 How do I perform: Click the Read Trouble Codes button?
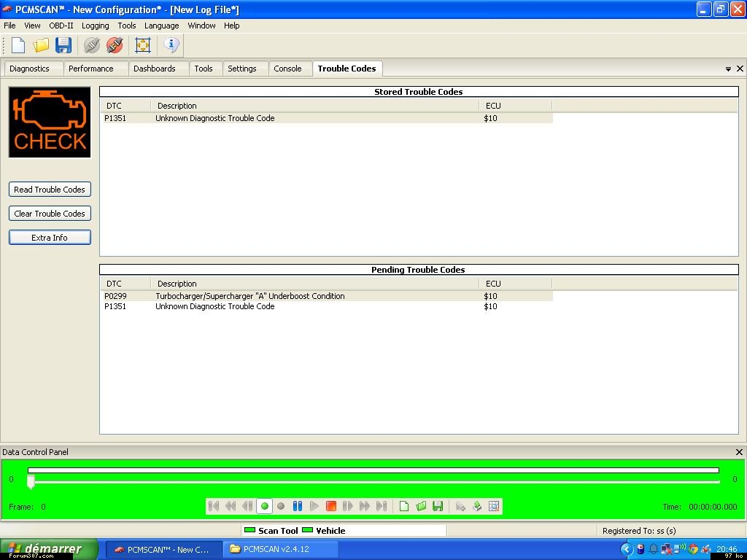coord(50,190)
